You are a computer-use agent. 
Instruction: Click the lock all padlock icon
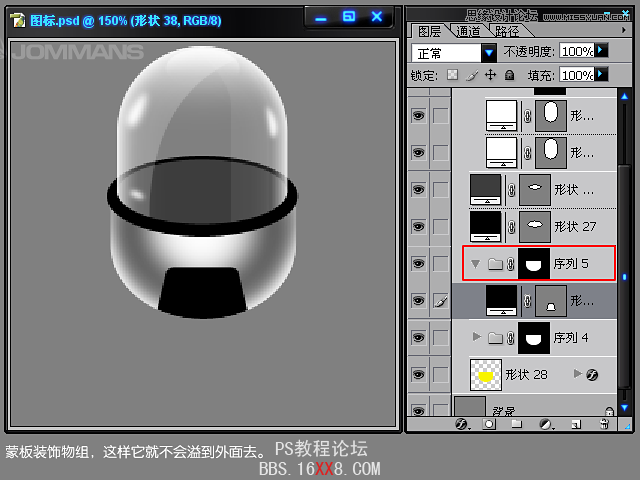[x=509, y=75]
